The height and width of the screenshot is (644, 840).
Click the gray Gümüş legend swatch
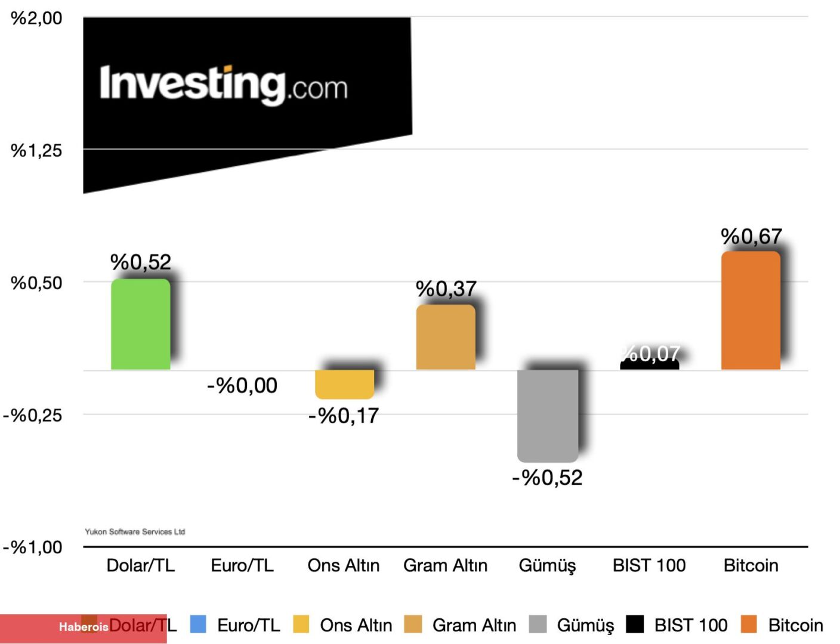[x=538, y=624]
